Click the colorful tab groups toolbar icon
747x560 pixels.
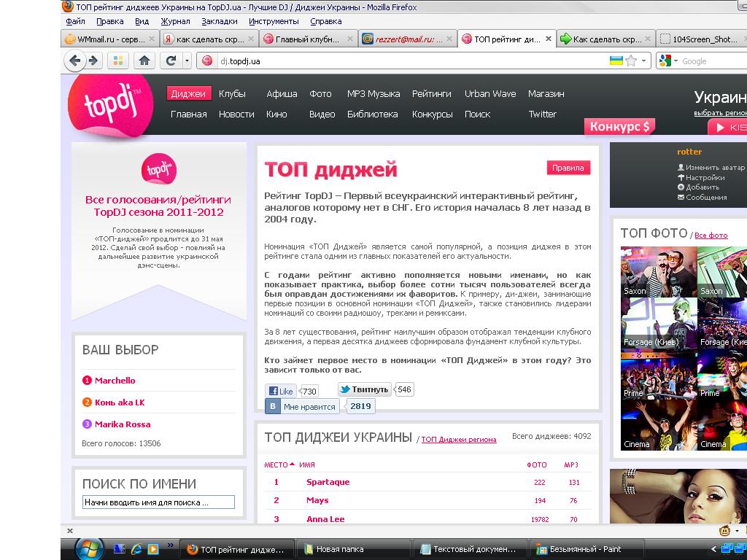pos(118,61)
